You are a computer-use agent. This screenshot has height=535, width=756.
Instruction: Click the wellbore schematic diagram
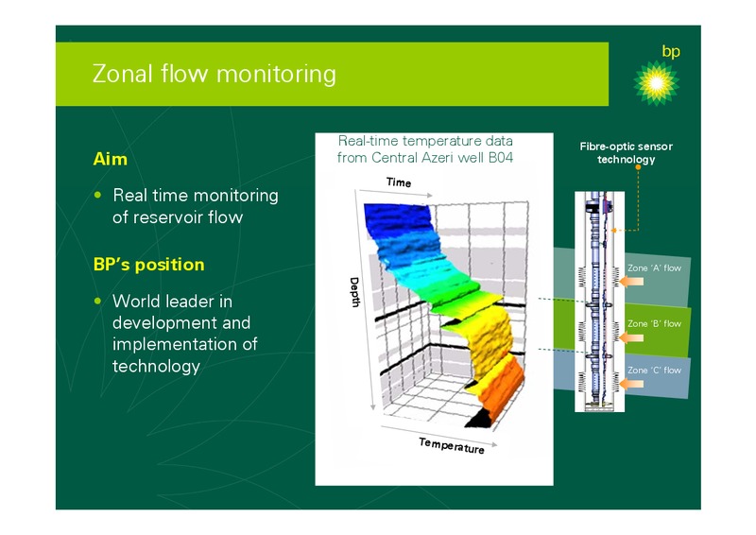click(599, 302)
